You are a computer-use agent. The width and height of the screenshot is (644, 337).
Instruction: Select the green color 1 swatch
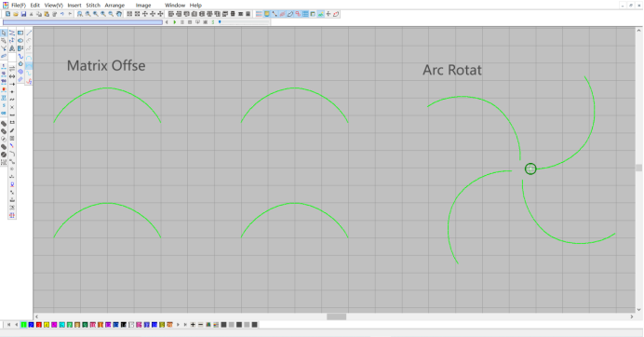(23, 325)
